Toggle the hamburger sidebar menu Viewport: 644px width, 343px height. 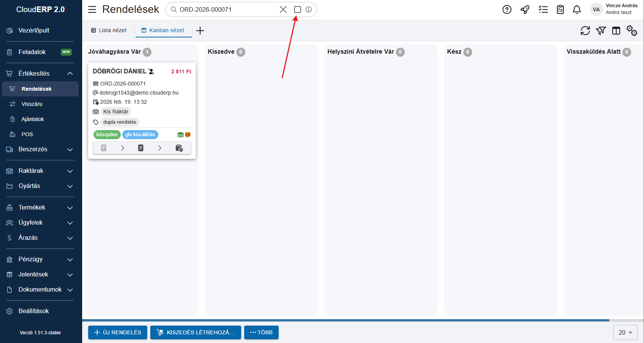point(92,9)
